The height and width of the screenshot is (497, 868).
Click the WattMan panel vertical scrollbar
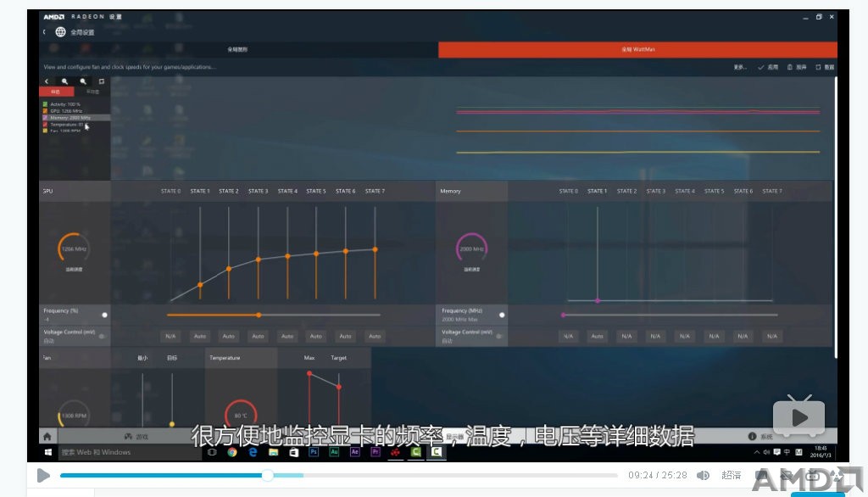[x=835, y=217]
